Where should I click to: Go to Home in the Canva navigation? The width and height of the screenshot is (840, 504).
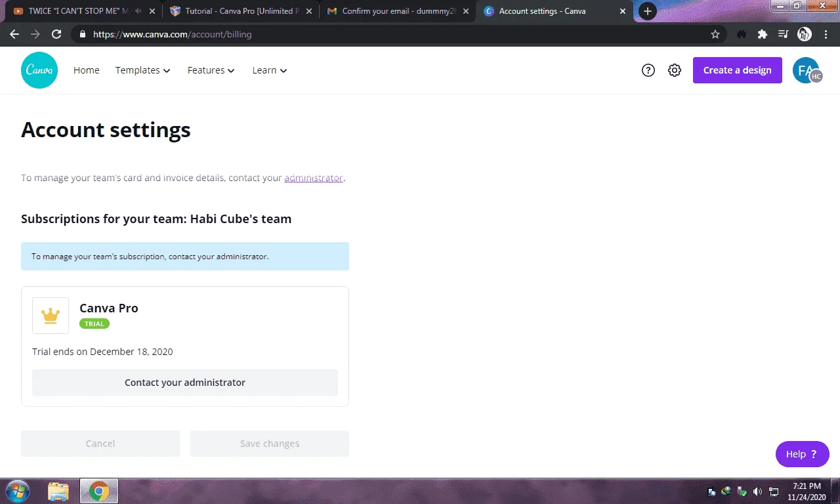tap(87, 70)
